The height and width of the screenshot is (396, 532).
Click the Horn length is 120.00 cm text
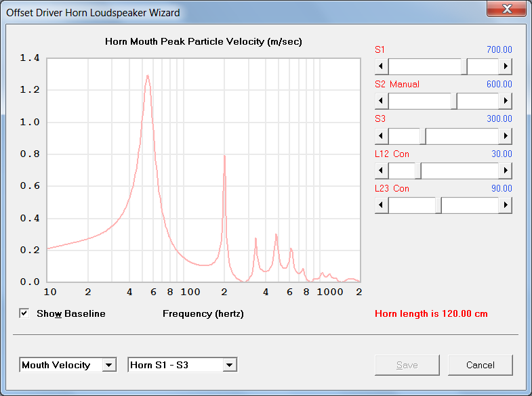(431, 313)
